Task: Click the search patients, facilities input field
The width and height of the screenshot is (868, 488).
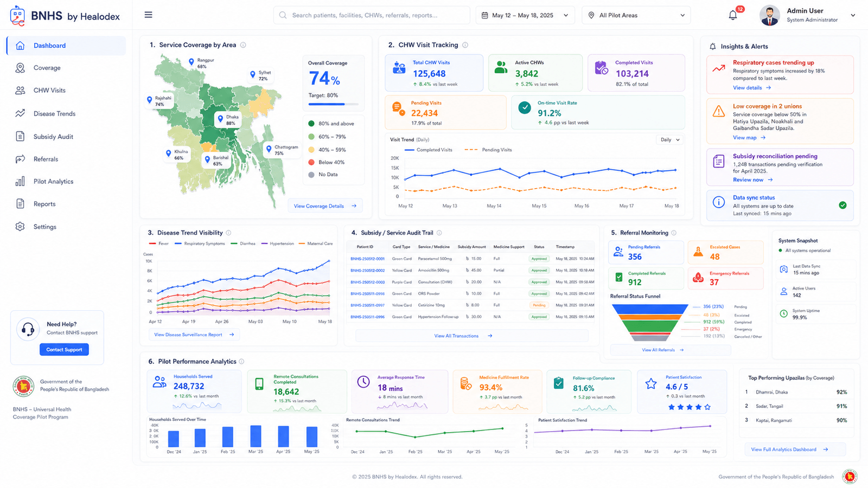Action: (x=372, y=15)
